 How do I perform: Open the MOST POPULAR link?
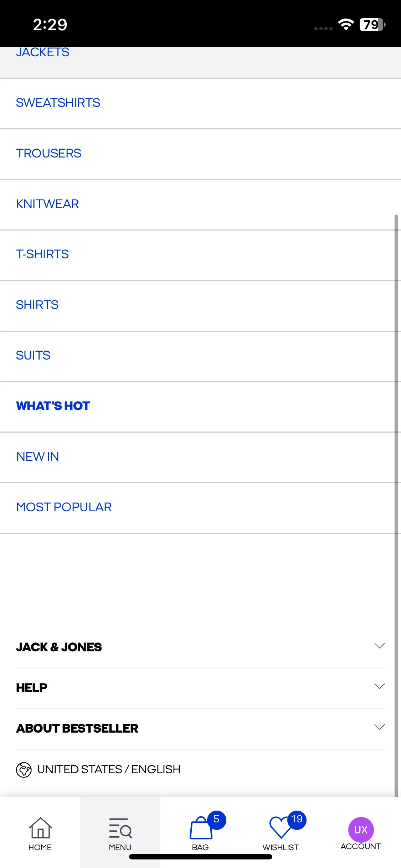[x=200, y=508]
